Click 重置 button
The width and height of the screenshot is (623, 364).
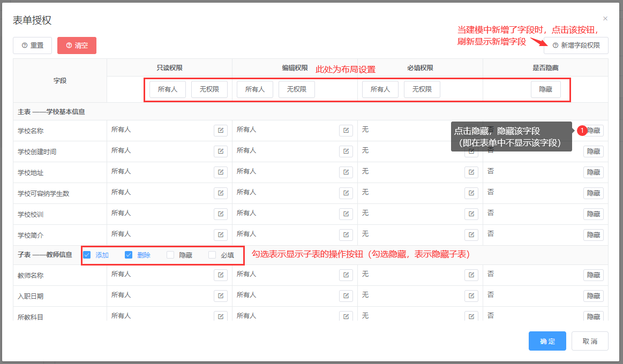pyautogui.click(x=32, y=45)
